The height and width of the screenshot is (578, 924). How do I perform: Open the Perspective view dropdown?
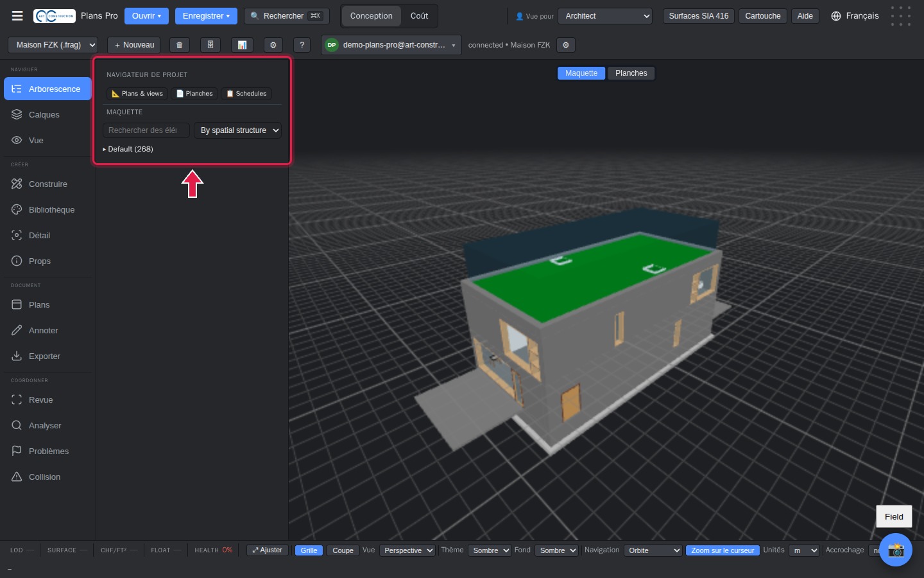tap(408, 550)
